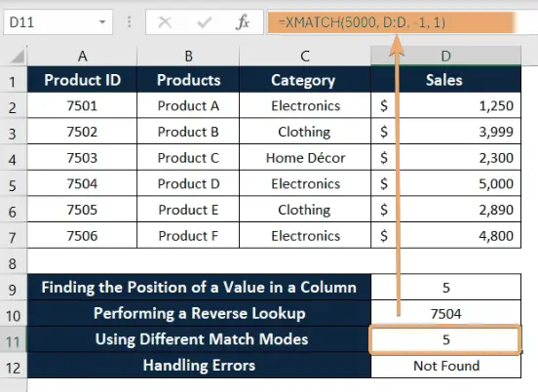Click the Cancel (X) formula icon
The image size is (538, 392).
click(165, 22)
